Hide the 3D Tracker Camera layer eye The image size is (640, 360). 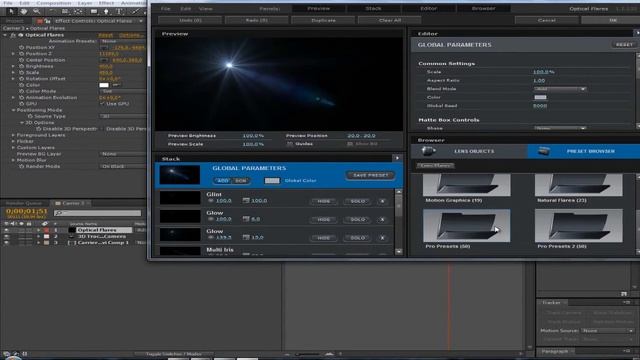(x=6, y=236)
